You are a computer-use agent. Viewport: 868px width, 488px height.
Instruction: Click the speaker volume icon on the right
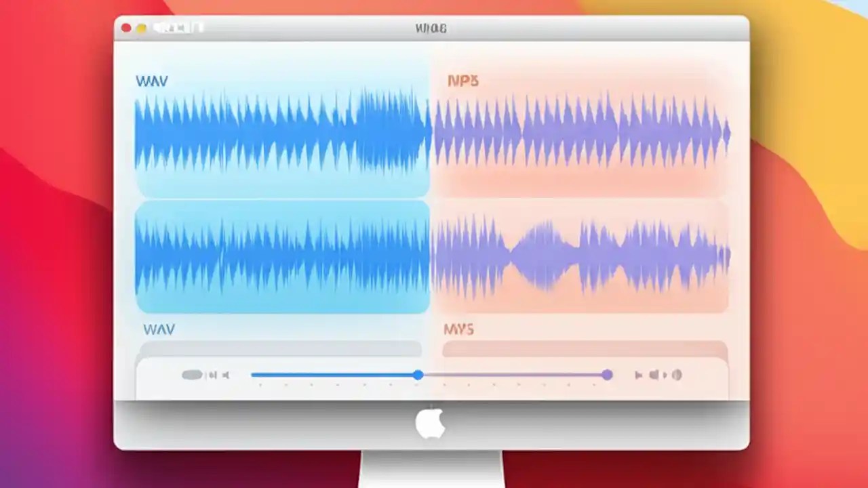pyautogui.click(x=652, y=375)
